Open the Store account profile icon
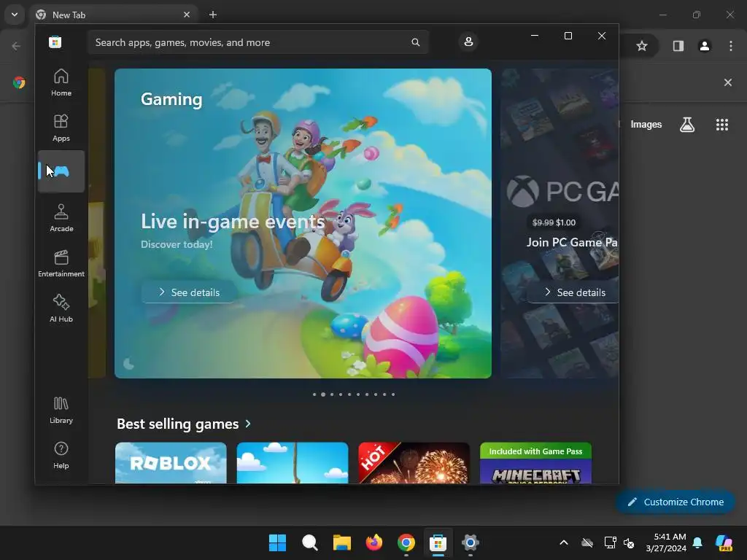Image resolution: width=747 pixels, height=560 pixels. [468, 42]
